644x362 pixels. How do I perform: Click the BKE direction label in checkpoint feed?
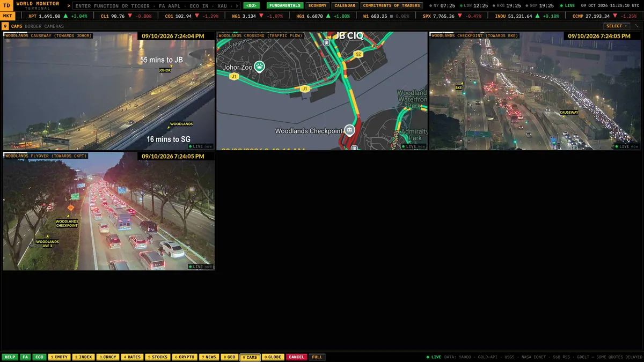tap(459, 87)
